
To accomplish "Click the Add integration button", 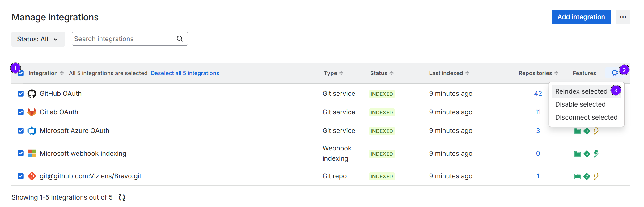I will click(581, 17).
